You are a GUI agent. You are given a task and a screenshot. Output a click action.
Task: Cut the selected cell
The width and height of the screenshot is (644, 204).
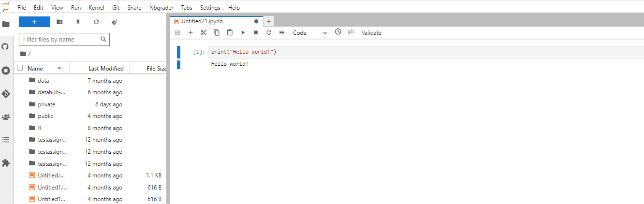pyautogui.click(x=204, y=32)
